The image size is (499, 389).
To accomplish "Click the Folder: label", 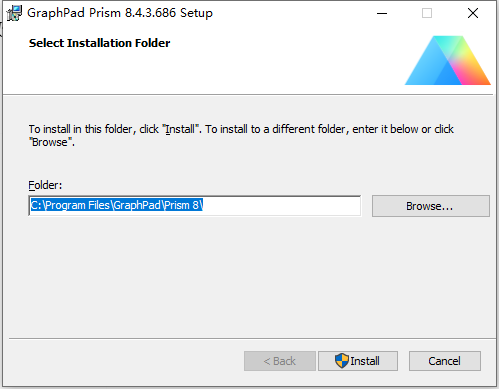I will (45, 185).
